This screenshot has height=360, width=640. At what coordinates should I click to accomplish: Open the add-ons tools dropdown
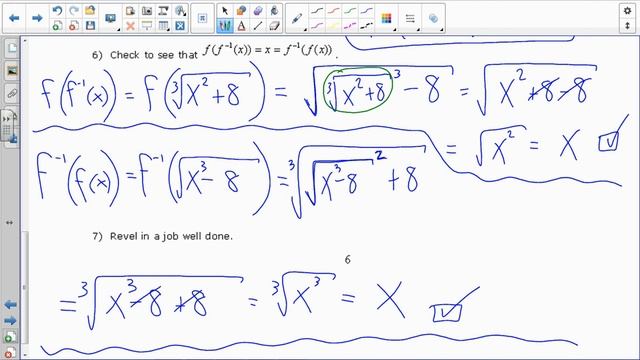(x=180, y=11)
